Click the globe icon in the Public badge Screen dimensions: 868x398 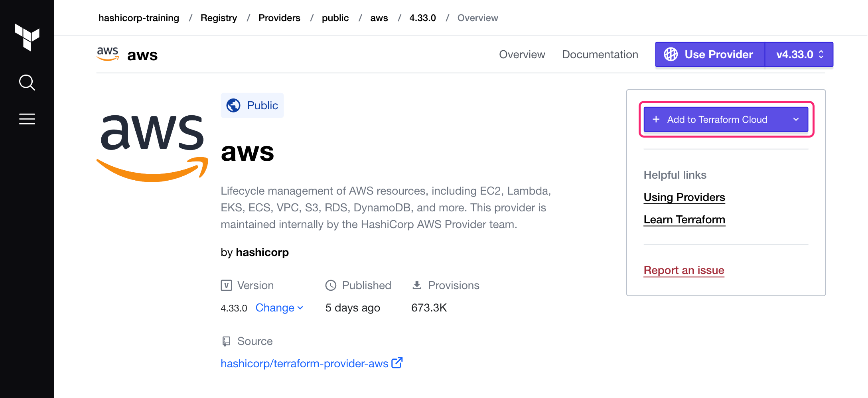point(234,105)
